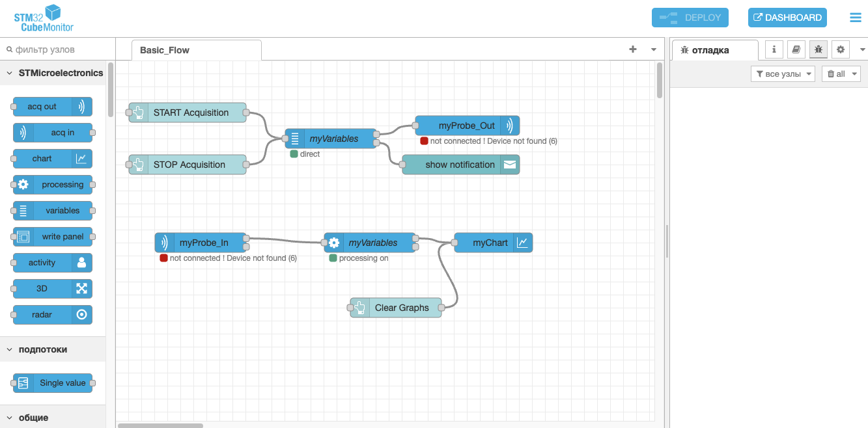Click the canvas horizontal scrollbar
The width and height of the screenshot is (868, 428).
click(x=160, y=425)
